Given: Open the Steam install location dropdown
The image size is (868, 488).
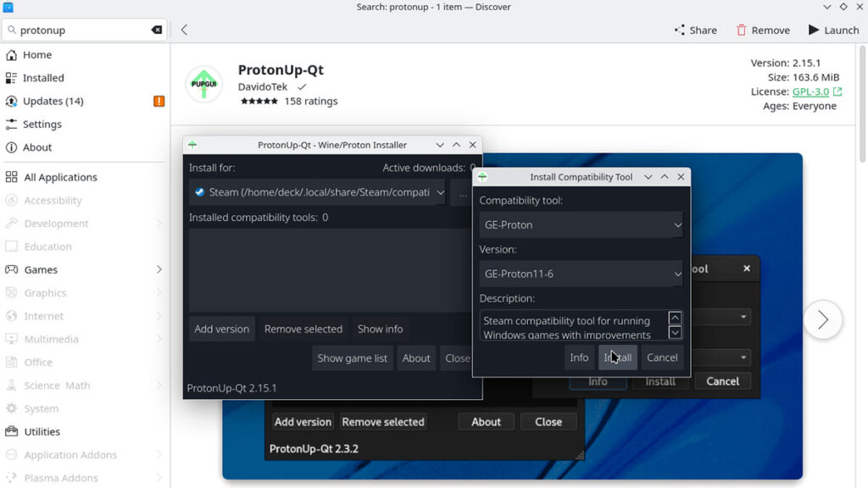Looking at the screenshot, I should point(317,192).
